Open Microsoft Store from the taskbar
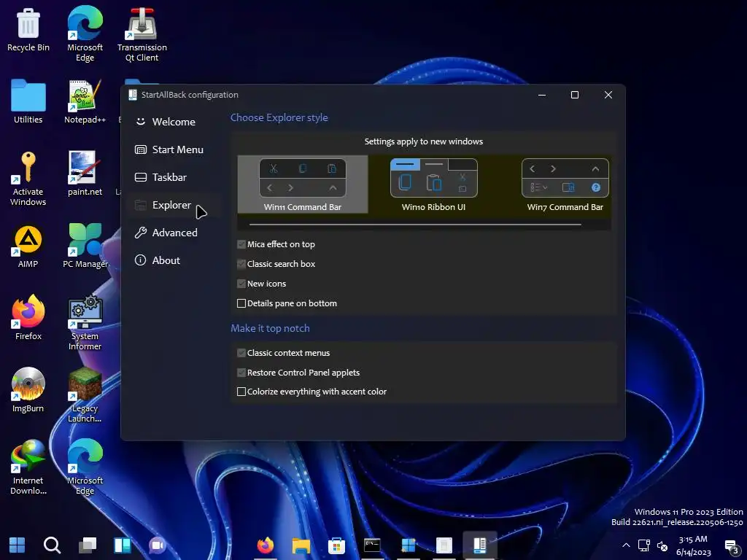Screen dimensions: 747x560 point(336,545)
